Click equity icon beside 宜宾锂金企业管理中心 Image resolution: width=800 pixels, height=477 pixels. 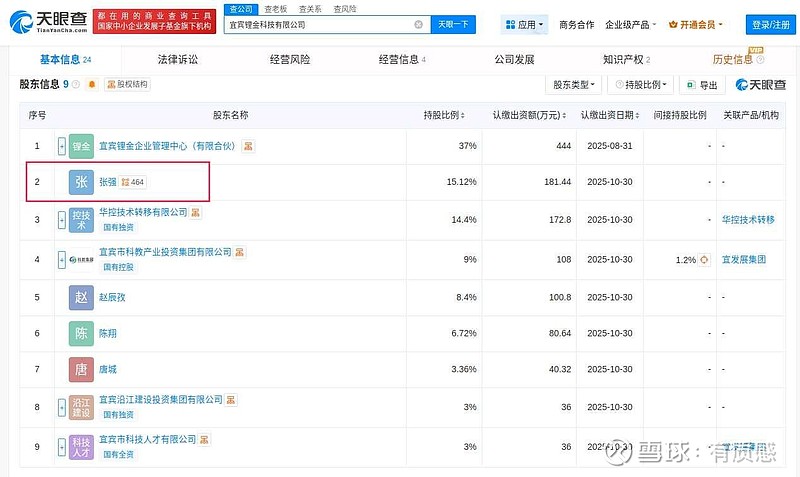point(248,146)
